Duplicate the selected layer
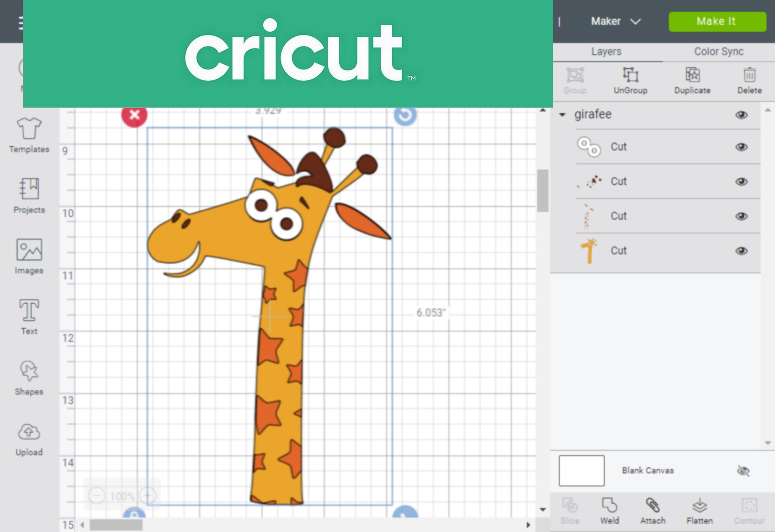The height and width of the screenshot is (532, 775). point(692,80)
